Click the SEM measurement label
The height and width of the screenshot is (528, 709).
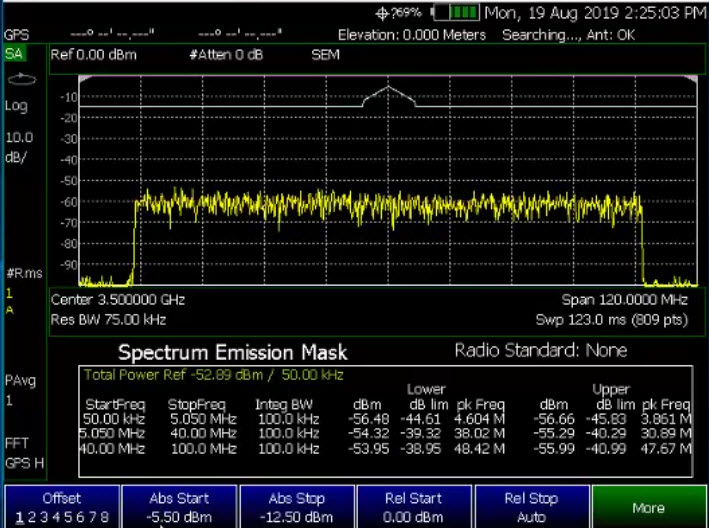[x=325, y=55]
